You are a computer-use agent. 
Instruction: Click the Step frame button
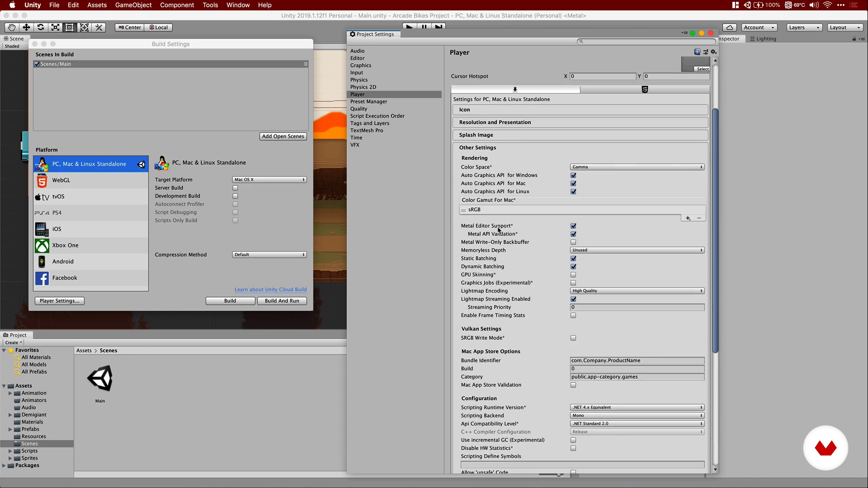tap(439, 27)
